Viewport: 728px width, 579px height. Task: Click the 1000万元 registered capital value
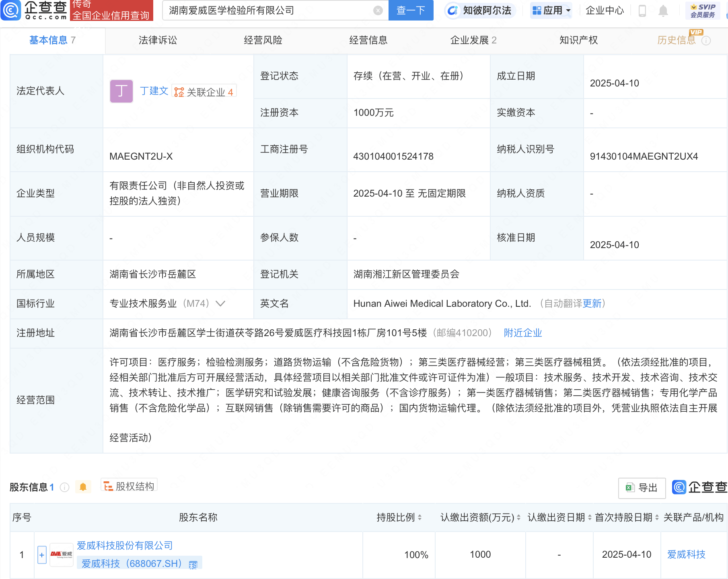tap(373, 113)
